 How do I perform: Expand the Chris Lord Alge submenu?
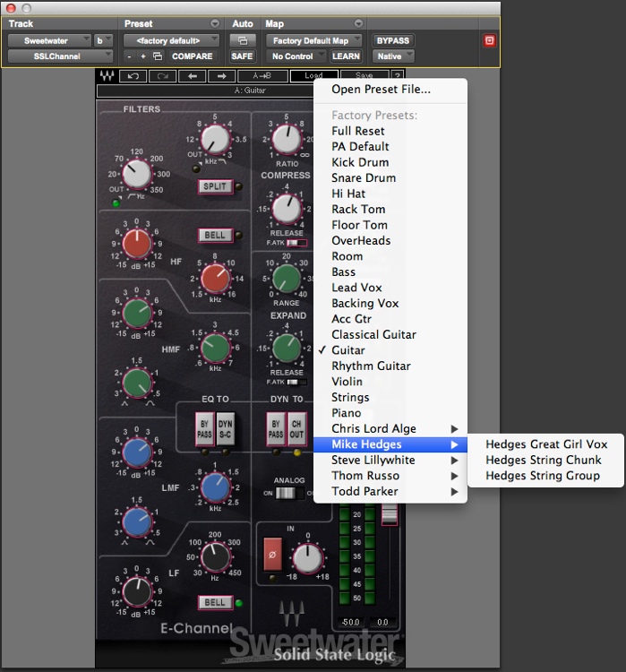390,428
